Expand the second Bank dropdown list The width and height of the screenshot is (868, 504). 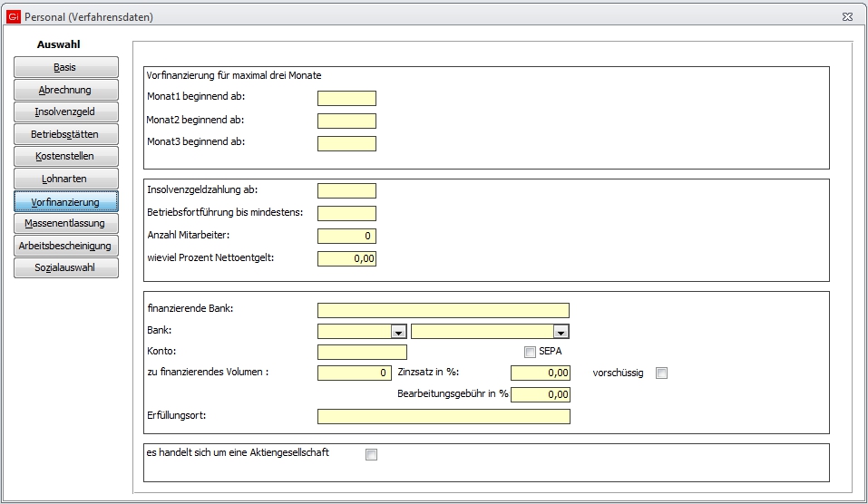pyautogui.click(x=561, y=332)
